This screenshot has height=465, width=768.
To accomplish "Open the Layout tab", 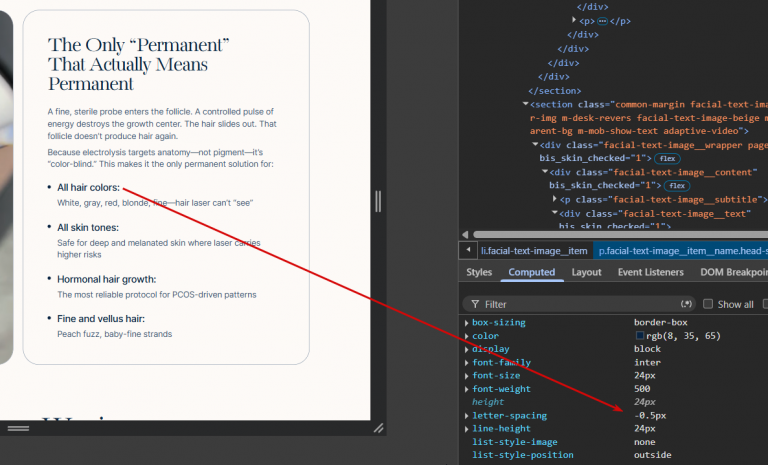I will click(x=586, y=272).
